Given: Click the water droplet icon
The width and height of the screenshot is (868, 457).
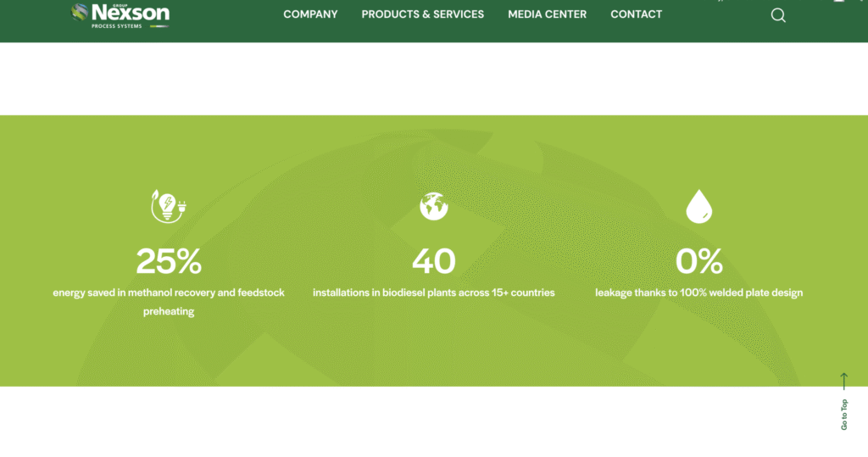Looking at the screenshot, I should coord(698,206).
